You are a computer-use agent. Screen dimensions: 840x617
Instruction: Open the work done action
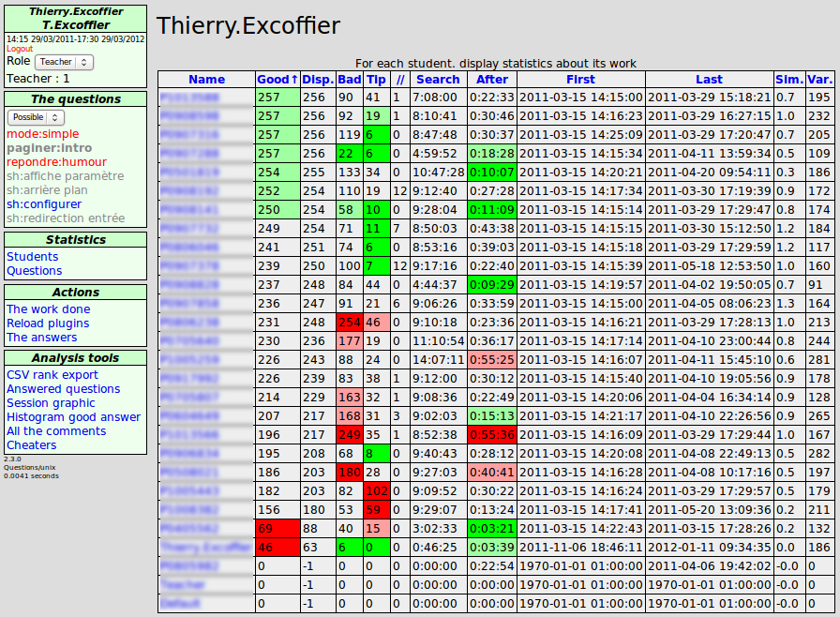(x=49, y=309)
